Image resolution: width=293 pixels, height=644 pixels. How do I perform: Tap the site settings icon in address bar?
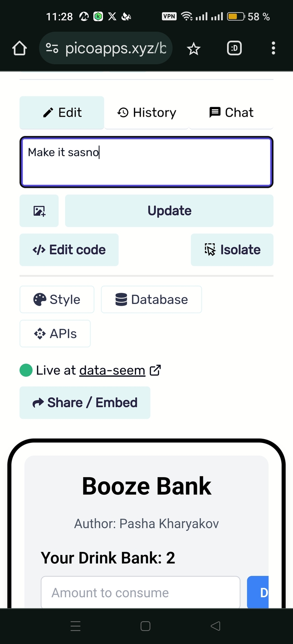52,49
